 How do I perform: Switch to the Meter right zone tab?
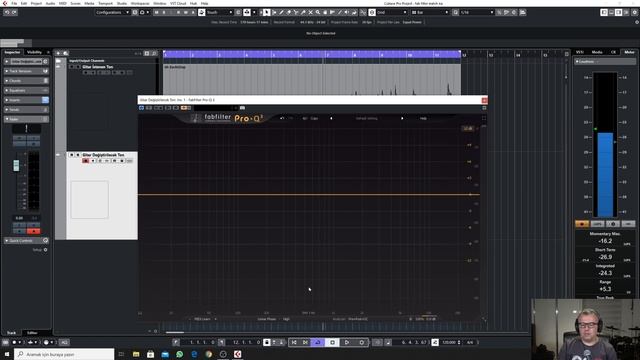pyautogui.click(x=629, y=52)
